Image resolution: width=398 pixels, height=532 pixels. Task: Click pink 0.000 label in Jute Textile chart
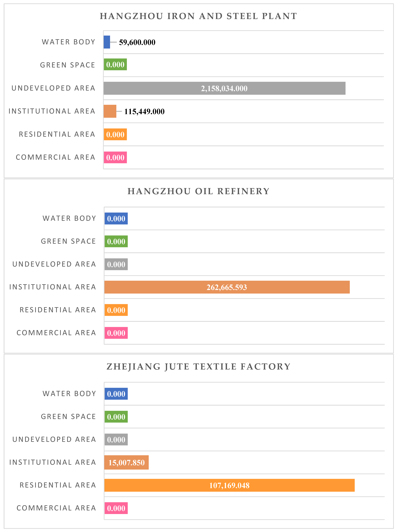[116, 508]
